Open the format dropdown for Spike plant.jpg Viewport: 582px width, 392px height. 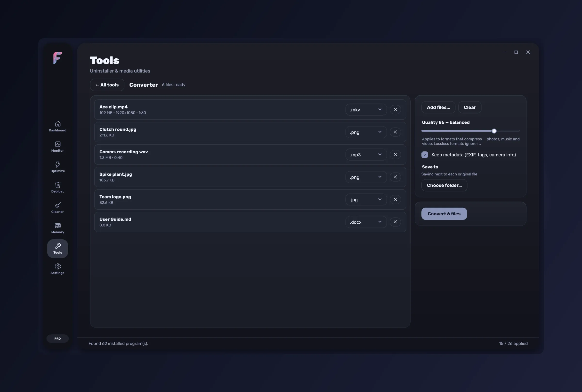tap(366, 177)
